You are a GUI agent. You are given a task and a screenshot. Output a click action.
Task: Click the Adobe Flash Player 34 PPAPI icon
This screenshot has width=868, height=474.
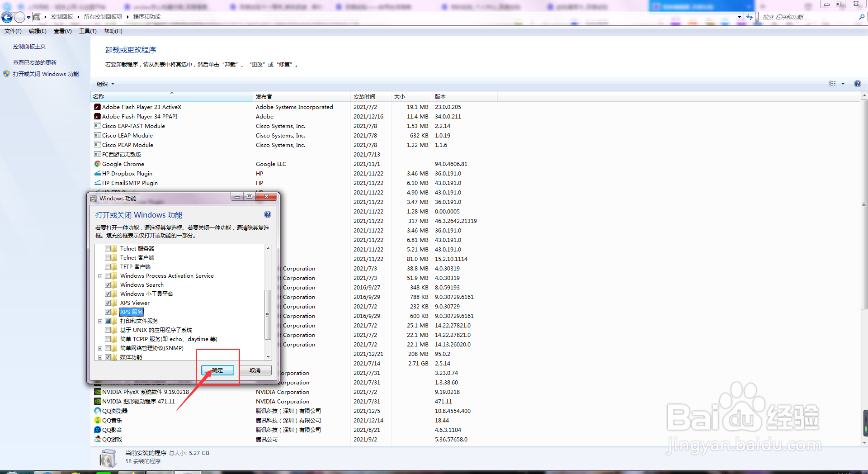(x=97, y=117)
